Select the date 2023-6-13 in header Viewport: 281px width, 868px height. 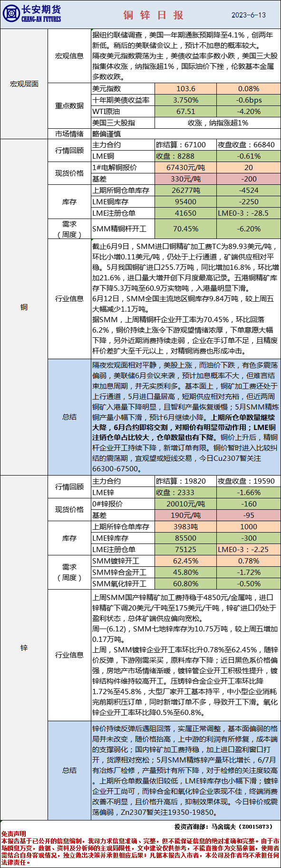248,15
